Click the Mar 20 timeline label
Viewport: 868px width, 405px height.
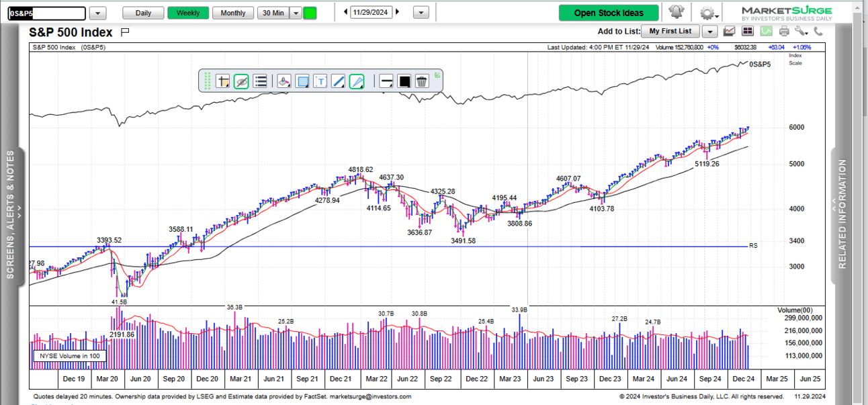[108, 379]
